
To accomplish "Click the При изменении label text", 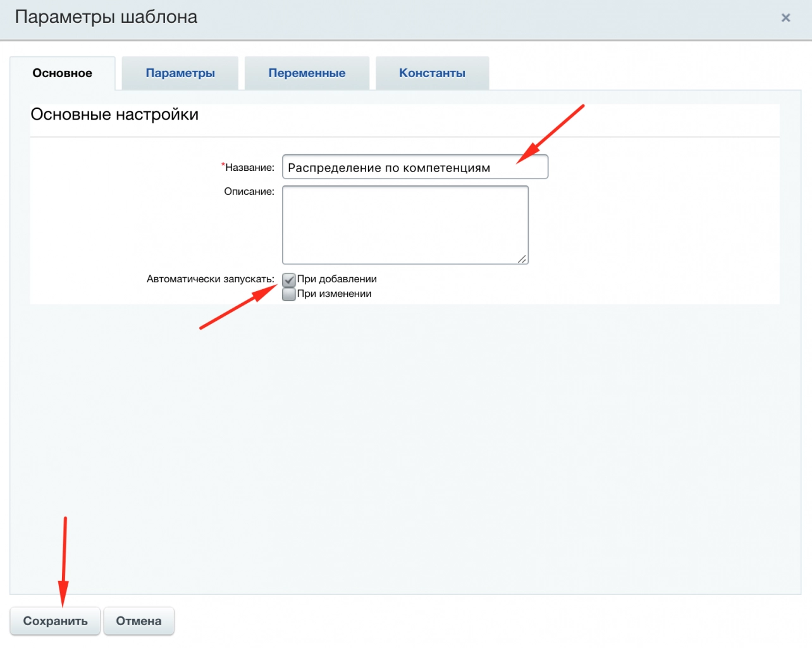I will click(x=334, y=294).
